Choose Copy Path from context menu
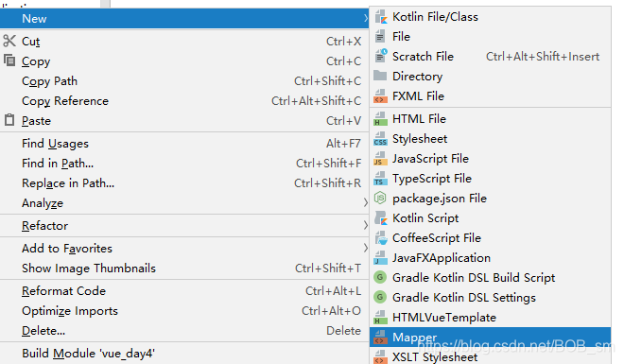The width and height of the screenshot is (624, 364). (x=184, y=81)
